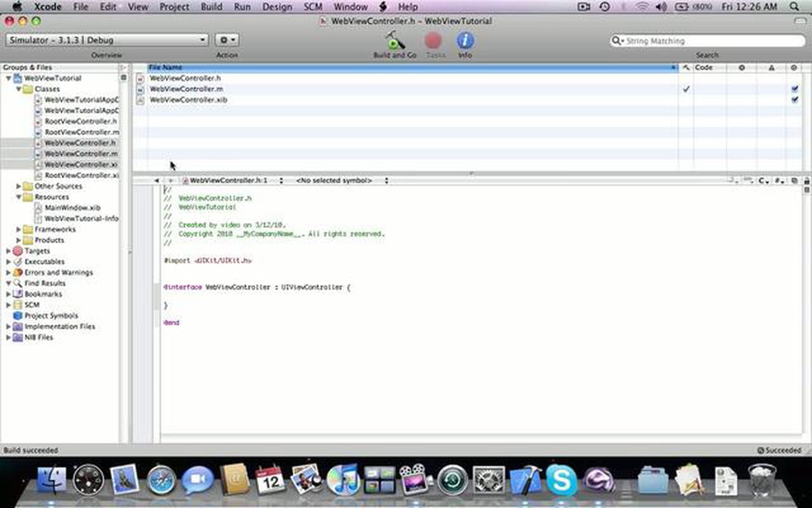
Task: Expand the Products group
Action: coord(19,240)
